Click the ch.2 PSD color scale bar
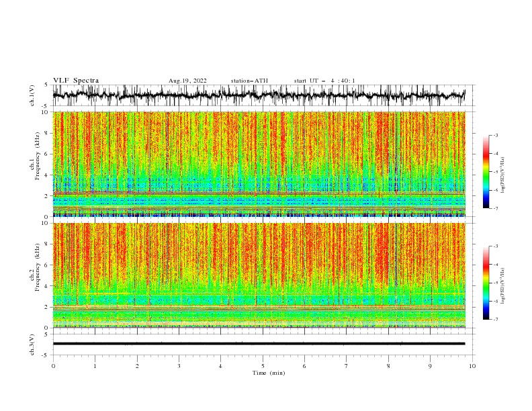The height and width of the screenshot is (411, 532). point(486,283)
